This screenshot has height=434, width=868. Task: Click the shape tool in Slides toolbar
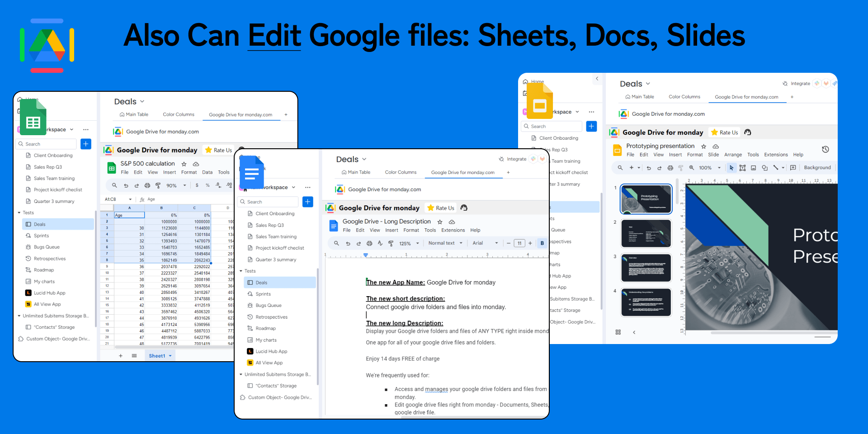click(x=764, y=168)
